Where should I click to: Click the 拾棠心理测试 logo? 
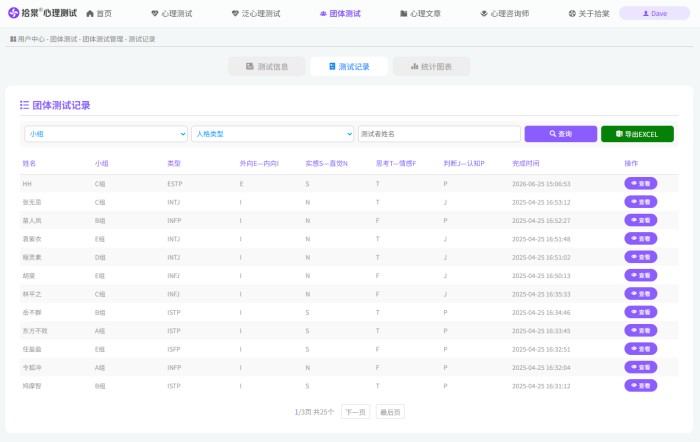[x=42, y=13]
